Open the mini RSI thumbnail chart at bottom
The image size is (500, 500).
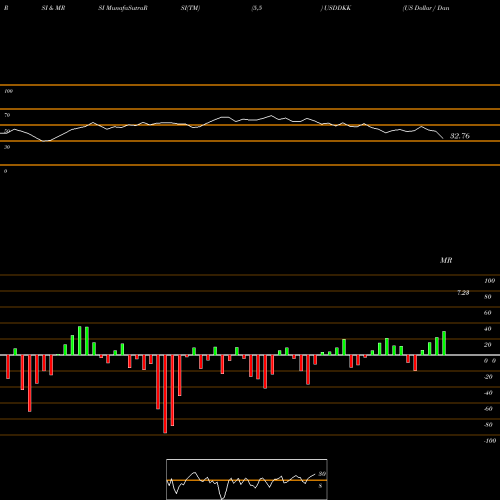click(247, 479)
